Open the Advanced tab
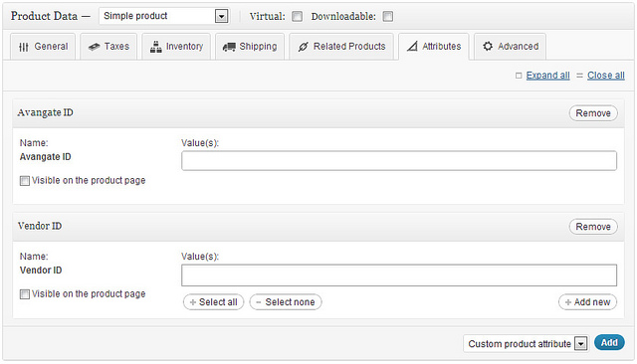Screen dimensions: 637x364 tap(510, 47)
